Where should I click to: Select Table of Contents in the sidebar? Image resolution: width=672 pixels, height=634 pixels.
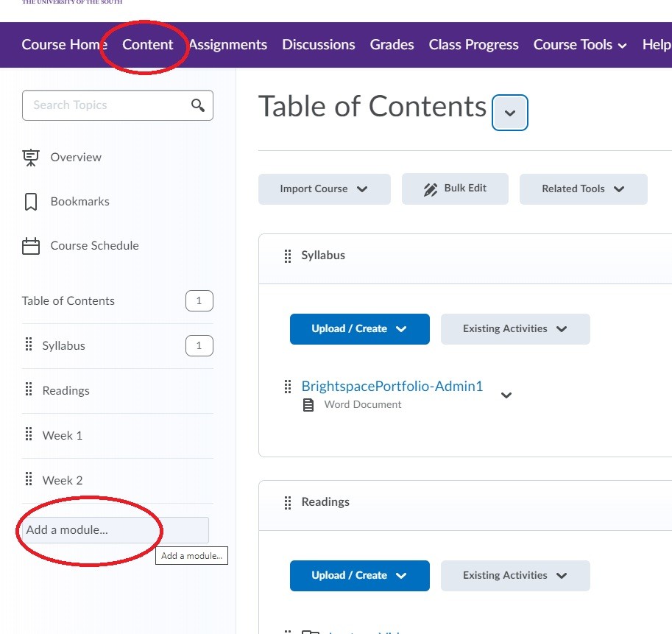(x=68, y=301)
